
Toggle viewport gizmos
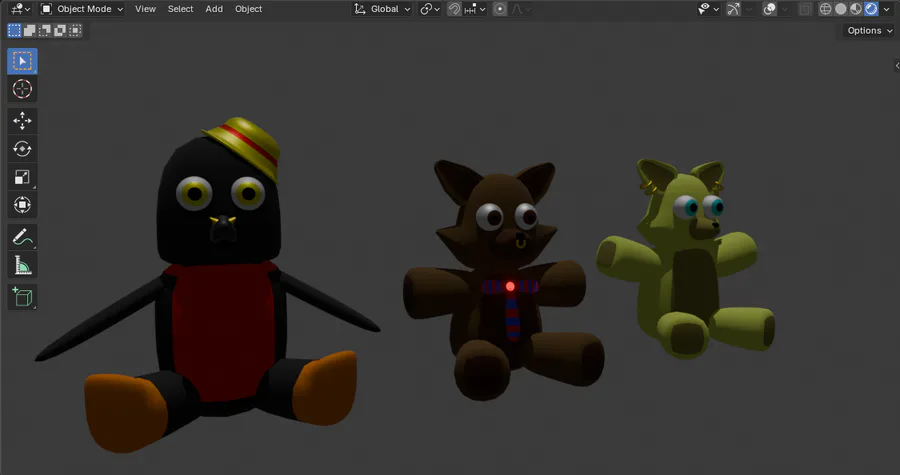coord(734,9)
